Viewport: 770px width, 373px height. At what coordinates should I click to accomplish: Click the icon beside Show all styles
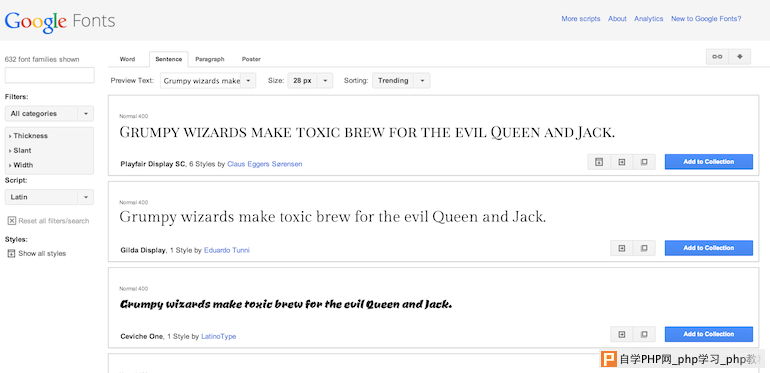12,254
